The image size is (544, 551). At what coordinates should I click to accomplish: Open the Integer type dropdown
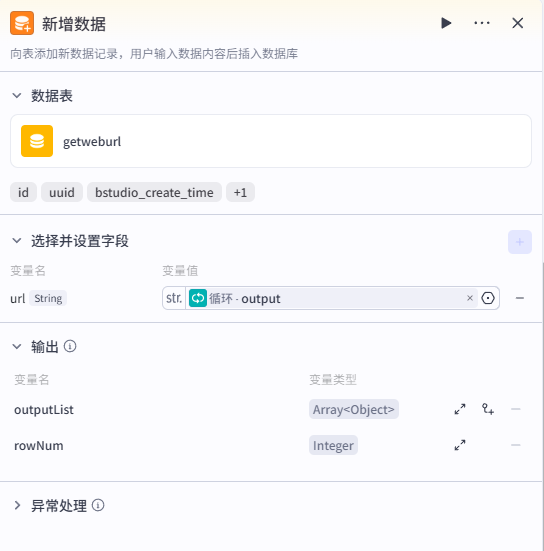tap(333, 446)
